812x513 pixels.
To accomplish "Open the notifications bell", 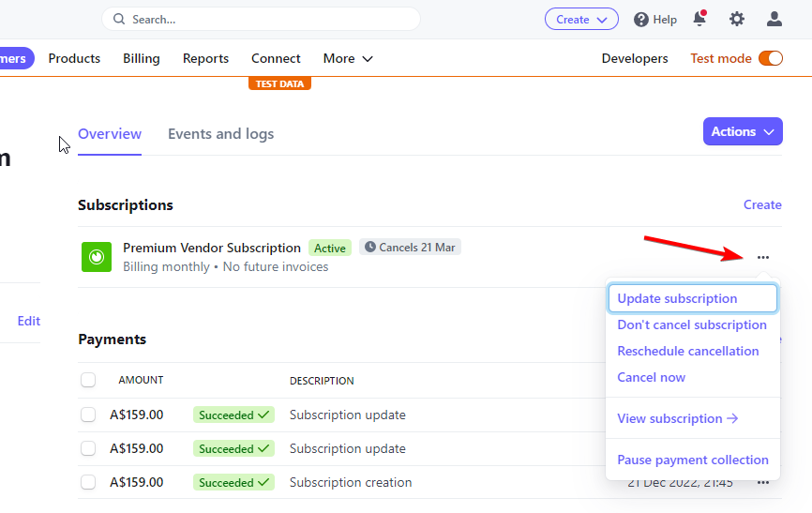I will coord(699,19).
